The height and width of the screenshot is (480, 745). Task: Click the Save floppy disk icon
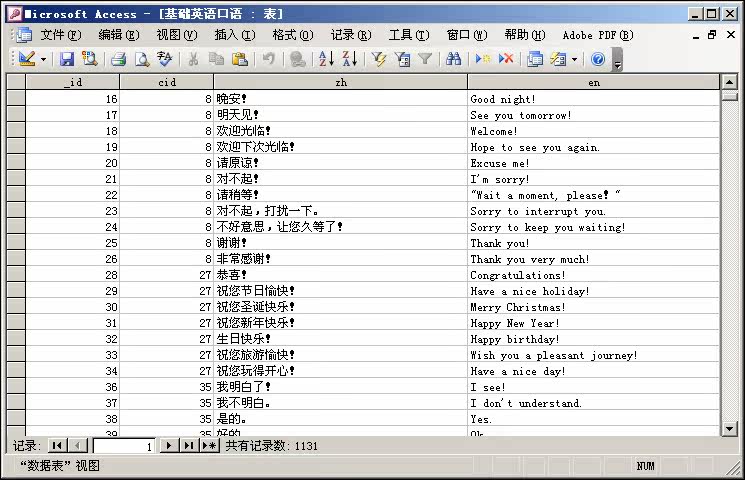67,59
